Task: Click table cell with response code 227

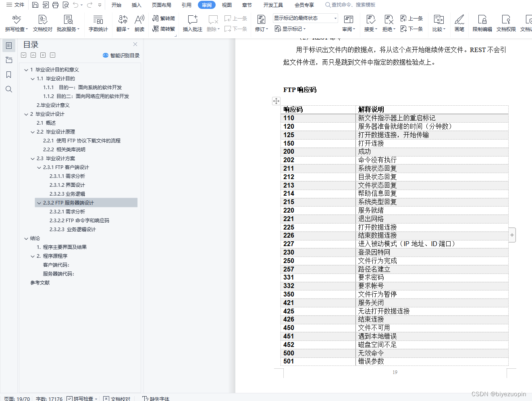Action: pos(318,244)
